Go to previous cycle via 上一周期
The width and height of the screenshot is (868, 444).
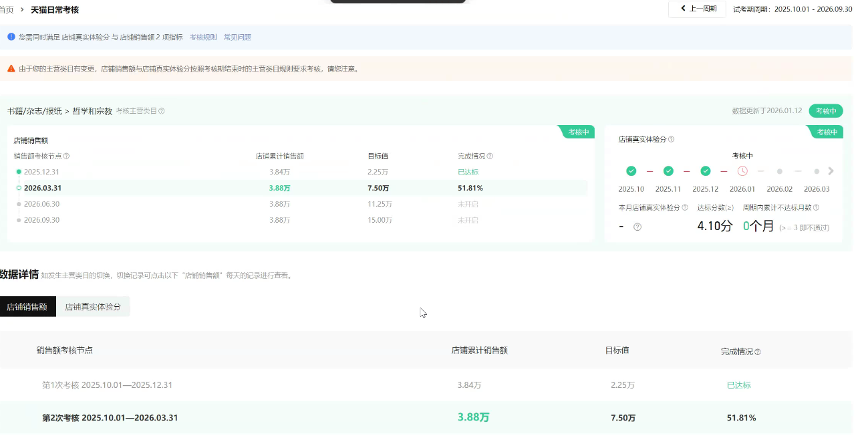pos(697,9)
